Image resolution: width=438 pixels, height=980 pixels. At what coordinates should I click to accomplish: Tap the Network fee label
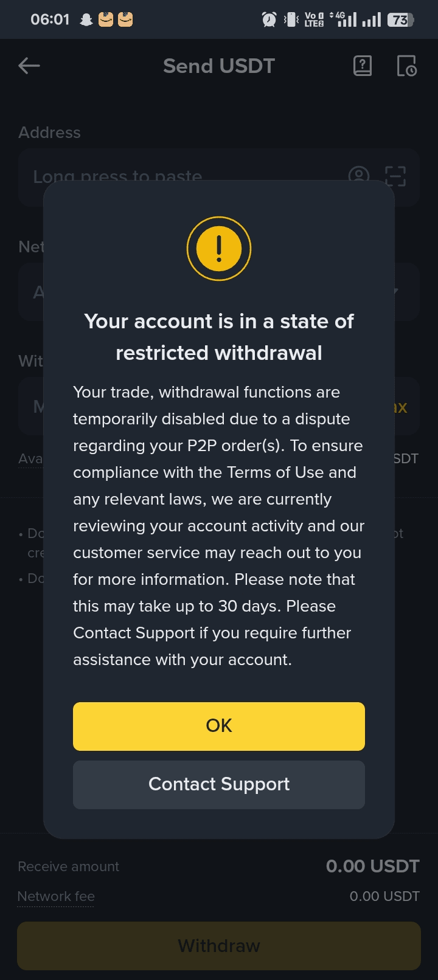pyautogui.click(x=56, y=896)
